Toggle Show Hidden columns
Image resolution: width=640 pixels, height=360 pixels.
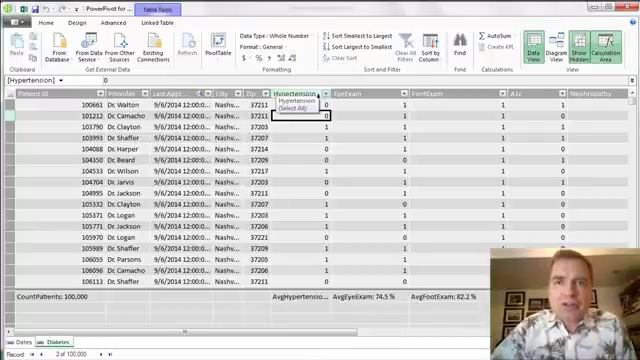coord(579,47)
